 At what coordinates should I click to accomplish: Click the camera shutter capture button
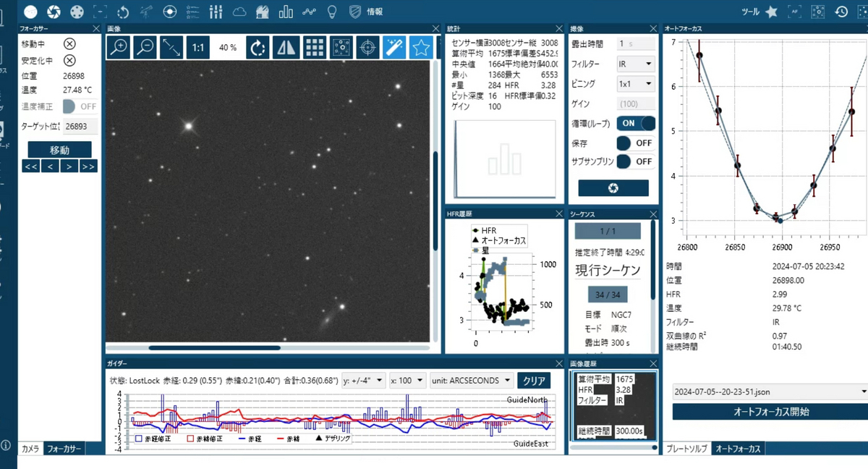(613, 188)
